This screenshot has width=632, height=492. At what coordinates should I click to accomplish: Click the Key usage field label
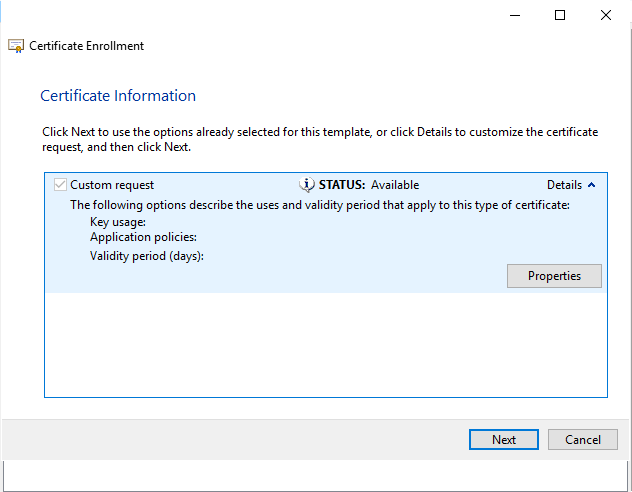click(118, 222)
